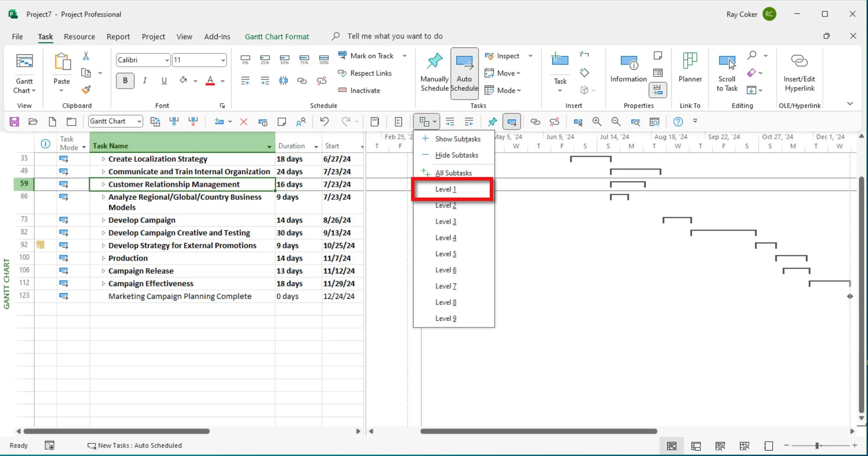This screenshot has height=456, width=868.
Task: Click the Outdent Task icon in ribbon
Action: click(245, 81)
